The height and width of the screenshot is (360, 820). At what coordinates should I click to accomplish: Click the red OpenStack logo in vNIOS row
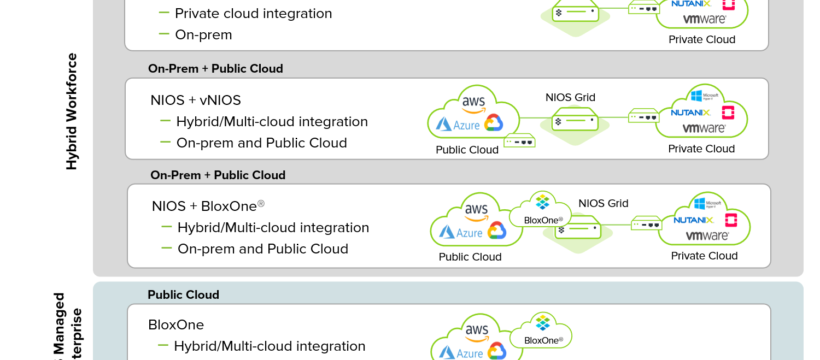pyautogui.click(x=727, y=112)
